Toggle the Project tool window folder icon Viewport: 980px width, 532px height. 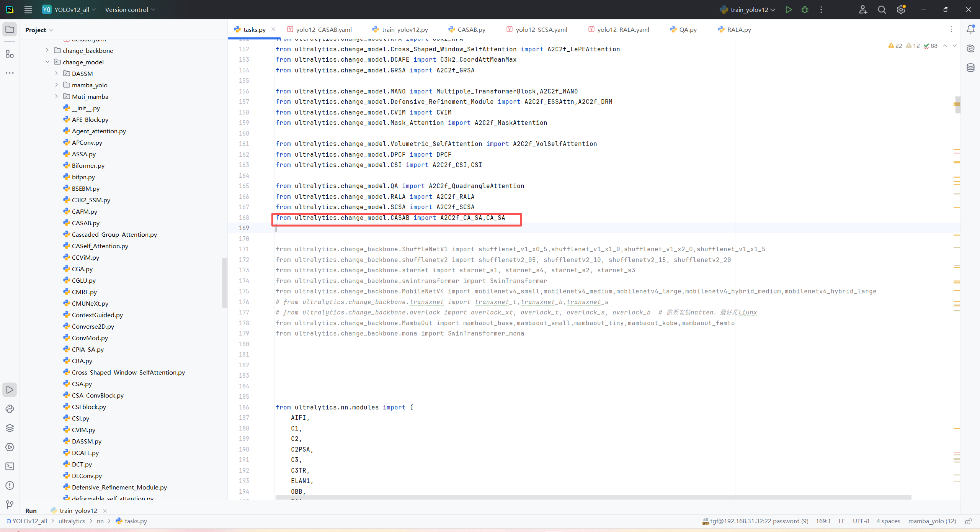point(10,29)
